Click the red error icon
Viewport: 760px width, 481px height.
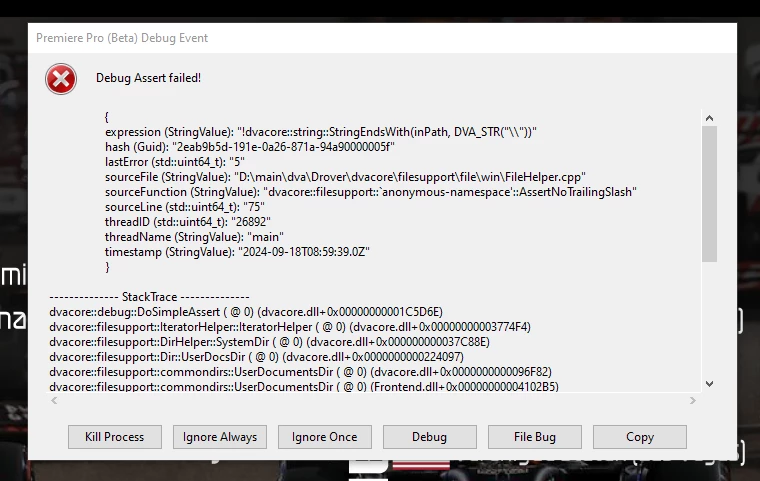point(61,79)
